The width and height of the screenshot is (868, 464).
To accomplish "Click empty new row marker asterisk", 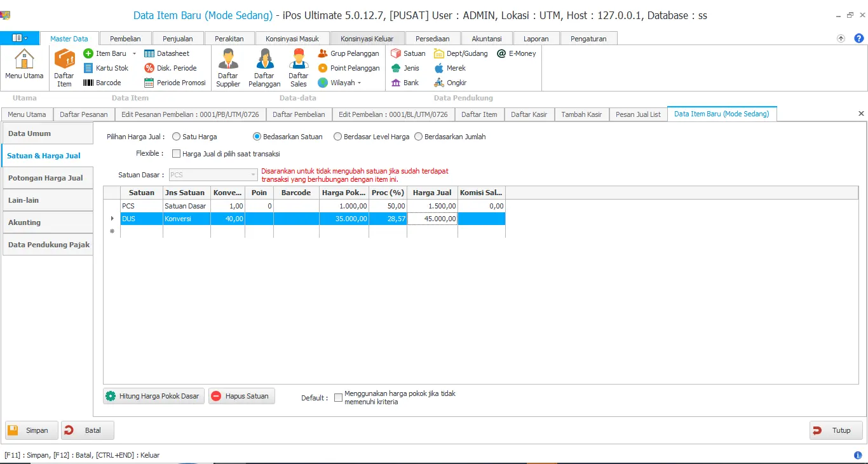I will click(x=112, y=231).
